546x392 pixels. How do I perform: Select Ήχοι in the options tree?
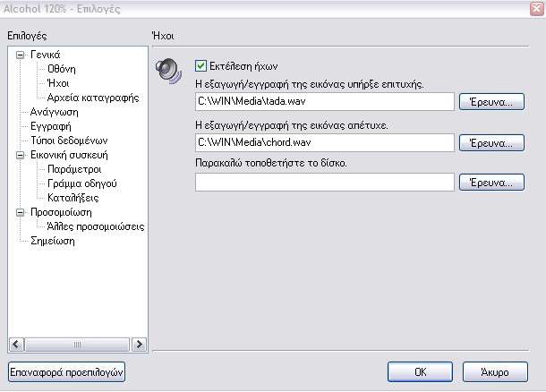58,83
